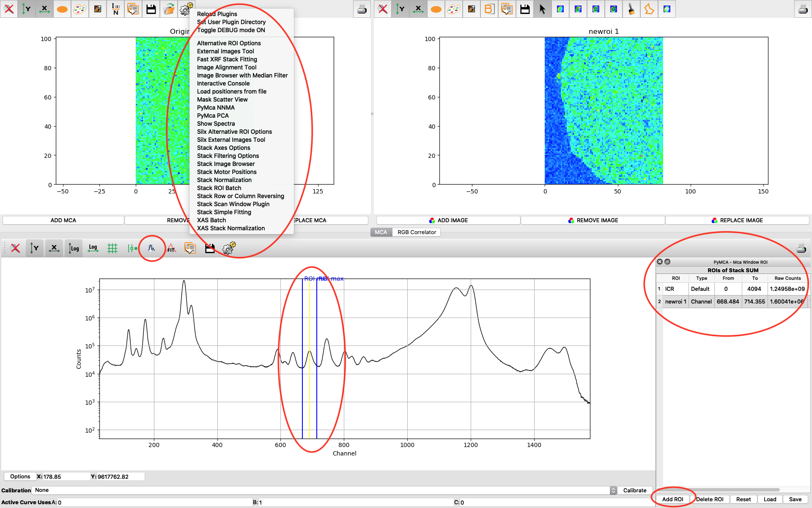The image size is (812, 508).
Task: Save the original stack image with the floppy icon
Action: 151,9
